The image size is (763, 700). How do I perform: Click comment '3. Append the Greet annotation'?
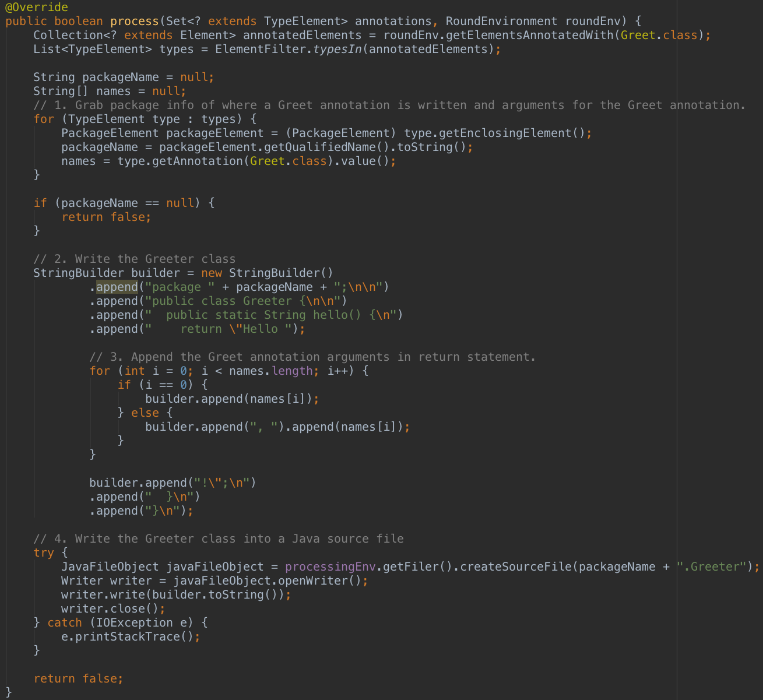coord(313,357)
